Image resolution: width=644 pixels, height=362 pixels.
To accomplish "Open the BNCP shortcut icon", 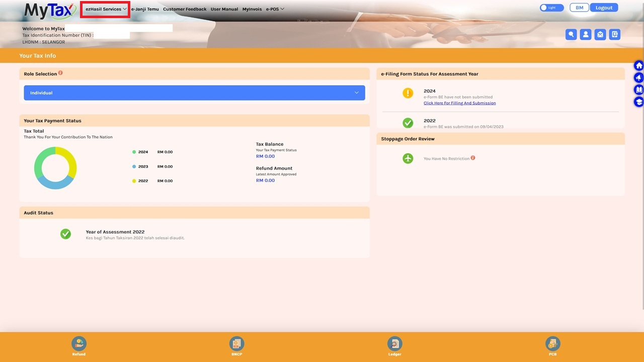I will (x=236, y=344).
